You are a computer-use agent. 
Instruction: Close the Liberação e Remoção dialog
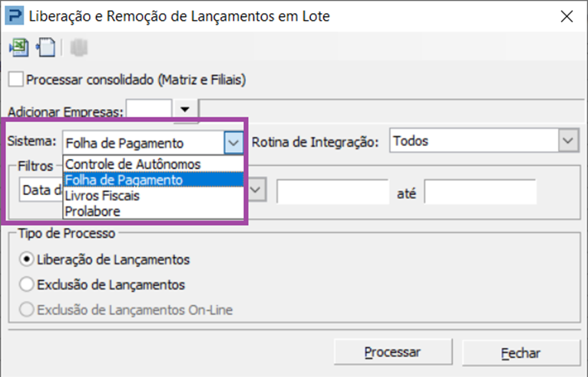tap(567, 16)
